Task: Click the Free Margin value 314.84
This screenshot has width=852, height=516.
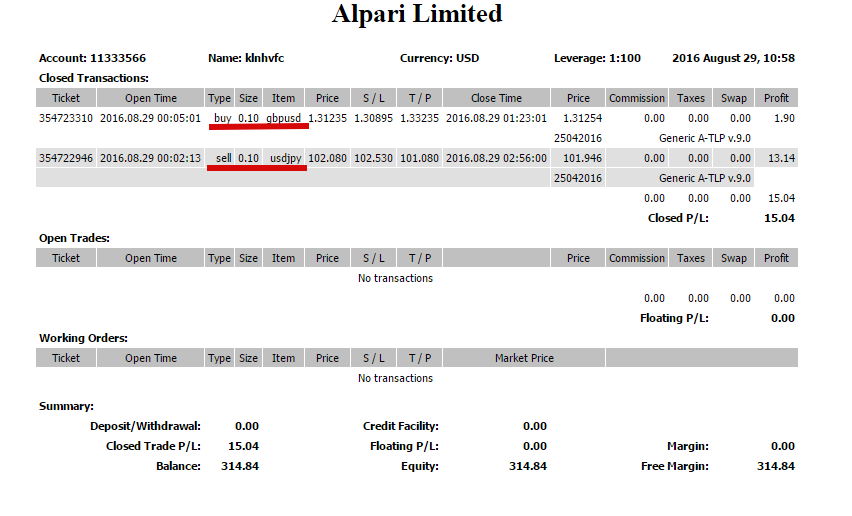Action: point(776,466)
